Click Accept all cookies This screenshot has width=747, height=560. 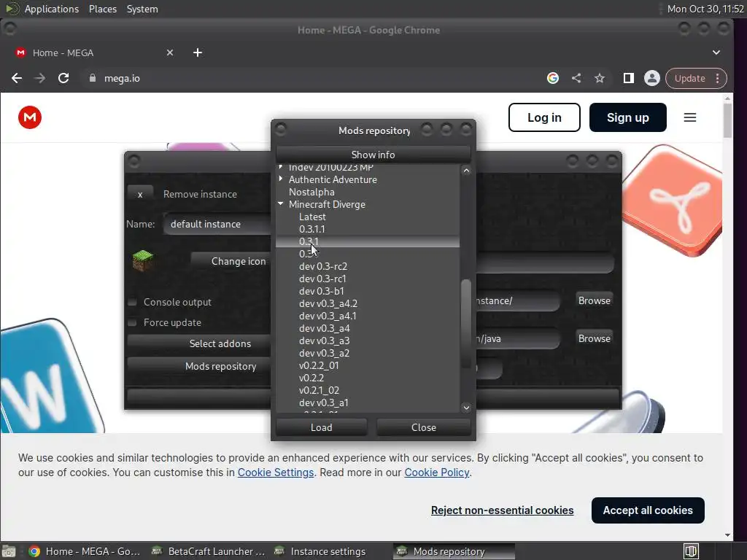[648, 510]
